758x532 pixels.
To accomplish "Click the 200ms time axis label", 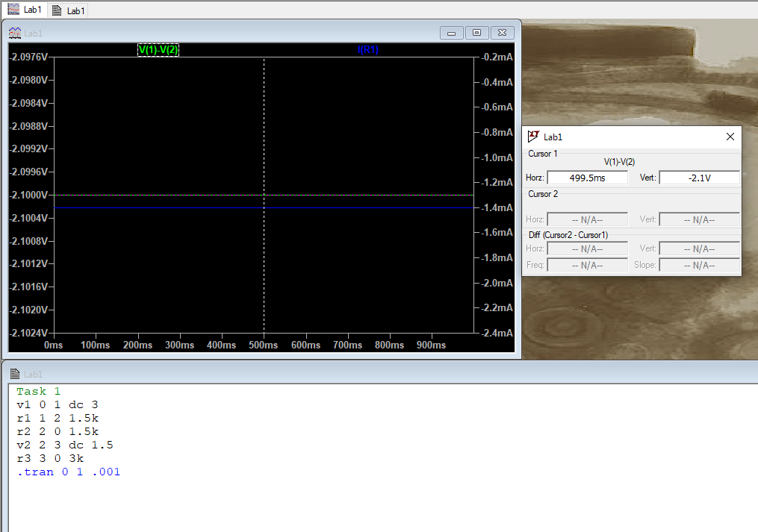I will pyautogui.click(x=137, y=345).
